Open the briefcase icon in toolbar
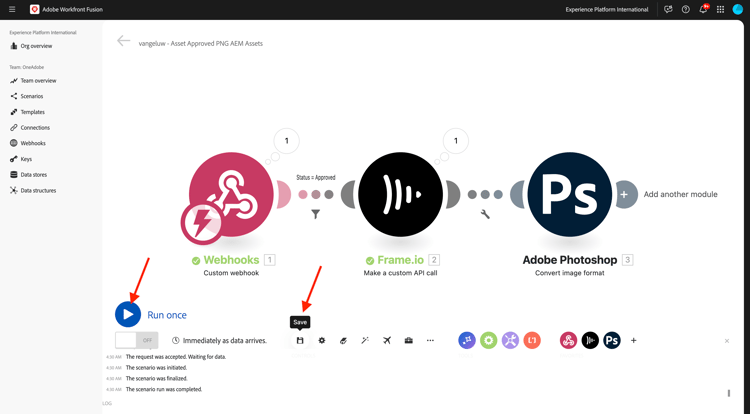750x414 pixels. [408, 340]
